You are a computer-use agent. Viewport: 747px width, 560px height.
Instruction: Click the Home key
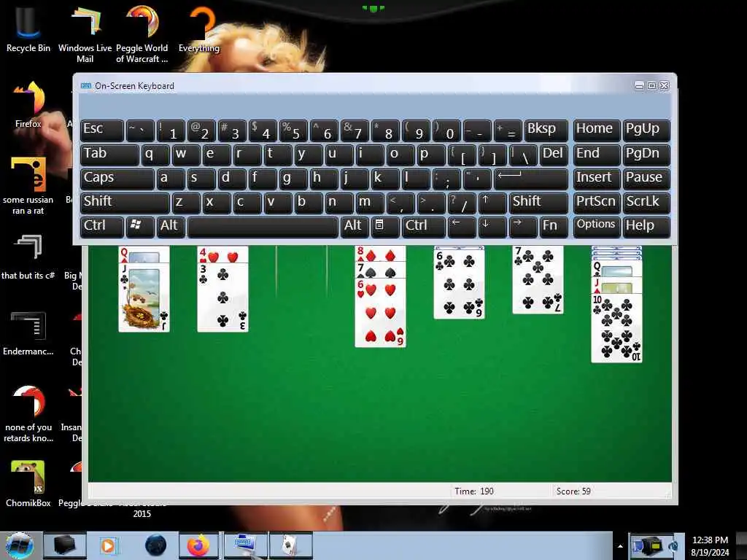tap(597, 130)
